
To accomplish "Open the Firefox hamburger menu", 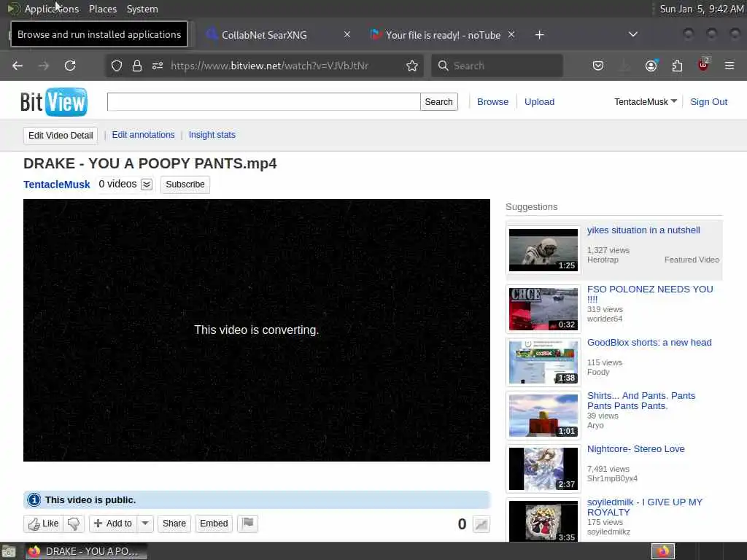I will (729, 66).
